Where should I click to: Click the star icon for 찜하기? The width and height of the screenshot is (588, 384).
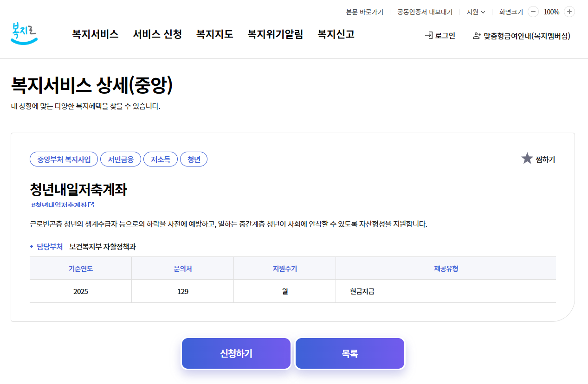pos(527,159)
